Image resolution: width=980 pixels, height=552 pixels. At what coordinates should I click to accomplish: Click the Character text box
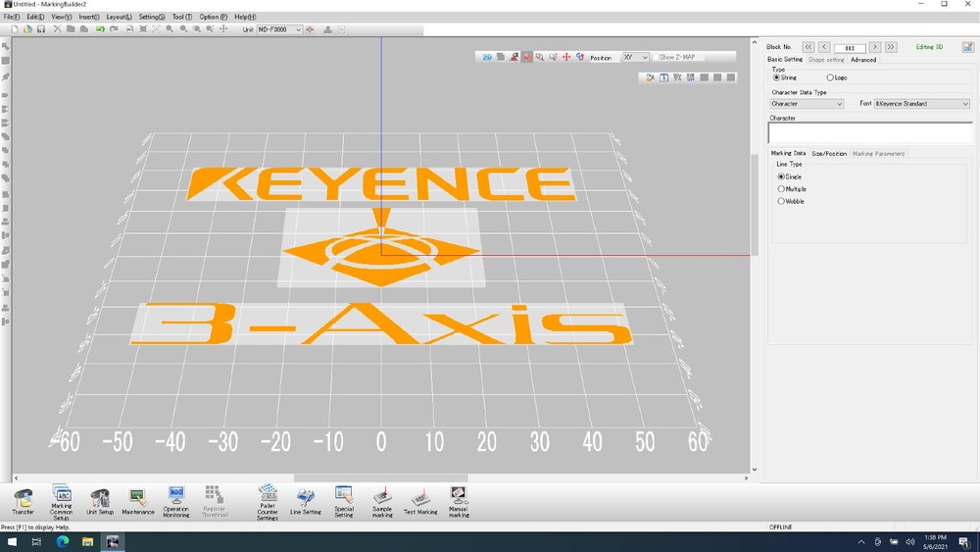tap(870, 133)
